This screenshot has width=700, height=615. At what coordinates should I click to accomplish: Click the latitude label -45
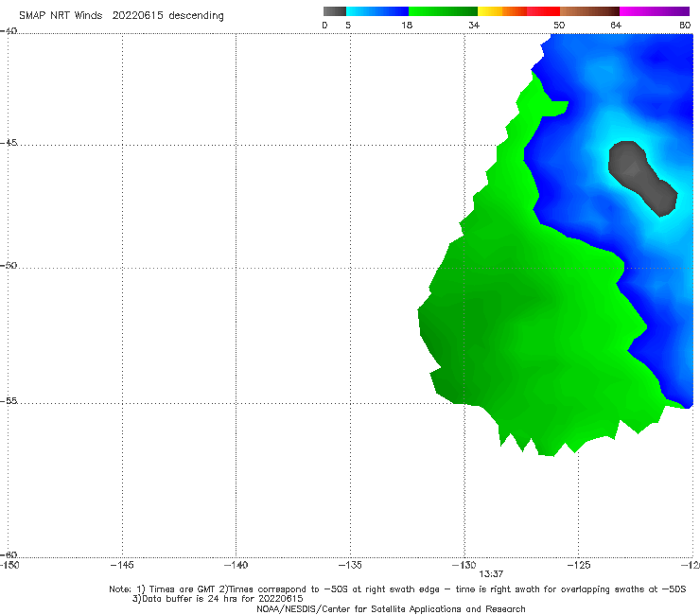9,143
